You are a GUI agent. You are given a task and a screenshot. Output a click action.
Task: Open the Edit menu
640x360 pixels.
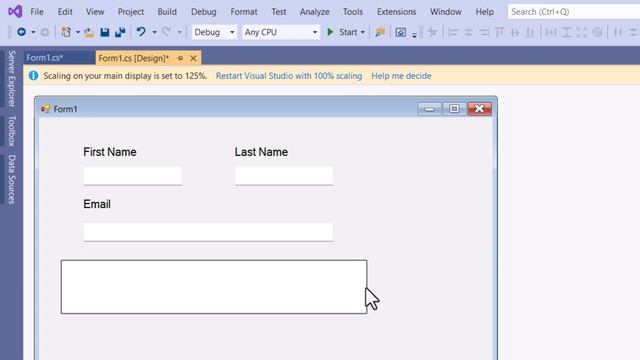point(65,12)
